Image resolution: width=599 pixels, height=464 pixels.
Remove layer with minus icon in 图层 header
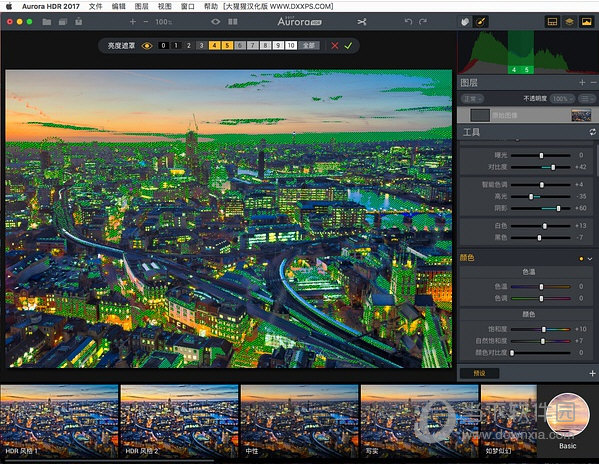(x=593, y=82)
